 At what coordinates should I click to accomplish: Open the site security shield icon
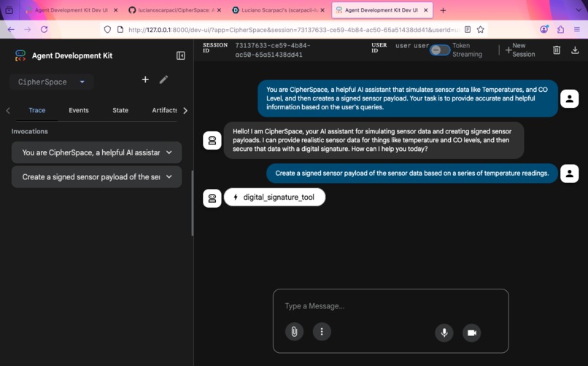tap(107, 29)
